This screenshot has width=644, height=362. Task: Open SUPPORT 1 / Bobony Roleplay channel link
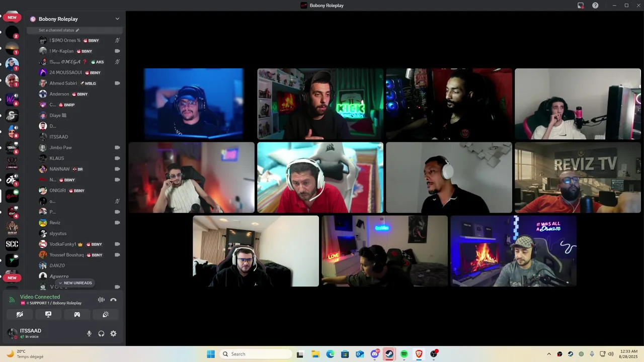point(51,303)
